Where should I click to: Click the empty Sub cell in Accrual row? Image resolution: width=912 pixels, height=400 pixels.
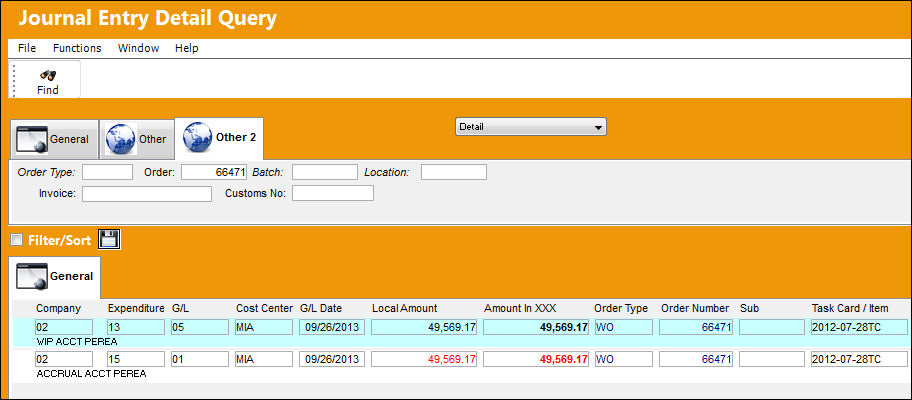point(772,359)
